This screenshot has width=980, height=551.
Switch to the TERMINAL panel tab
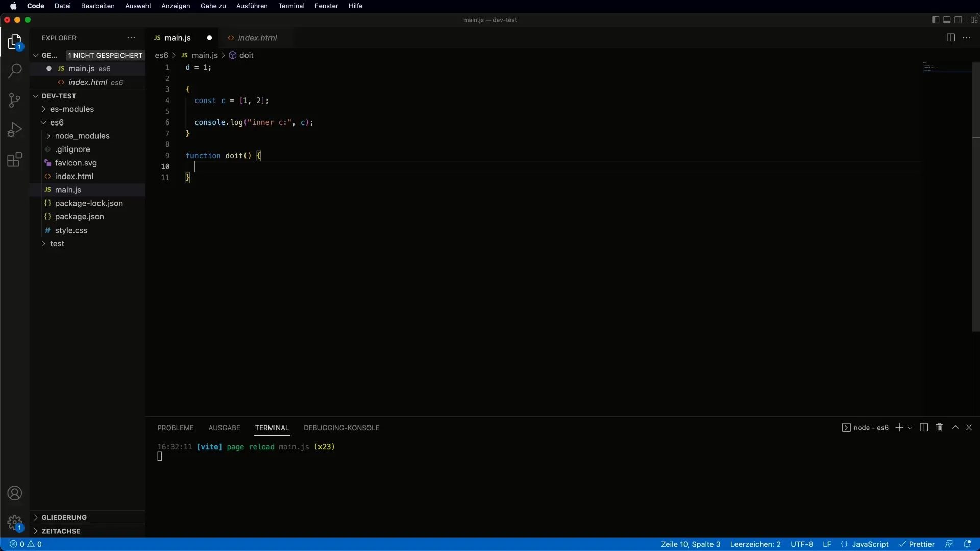[272, 428]
